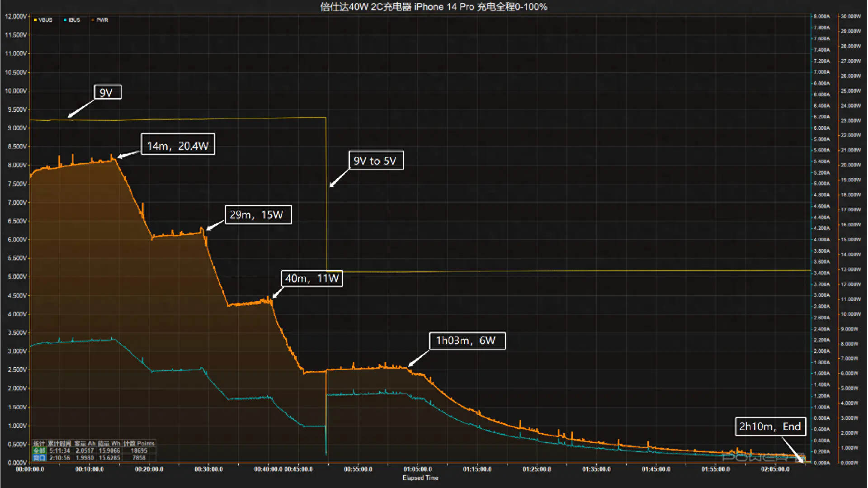The width and height of the screenshot is (868, 488).
Task: Click the 30.000W power axis label
Action: click(x=851, y=16)
